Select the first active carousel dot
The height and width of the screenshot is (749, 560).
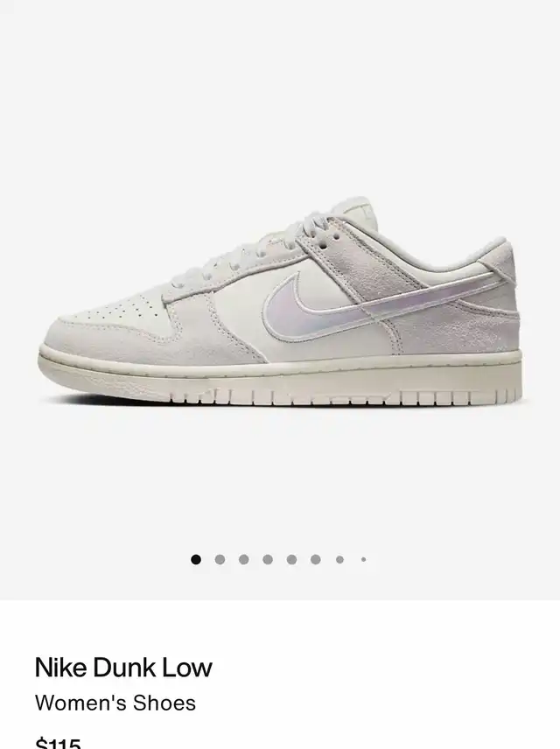pyautogui.click(x=196, y=559)
